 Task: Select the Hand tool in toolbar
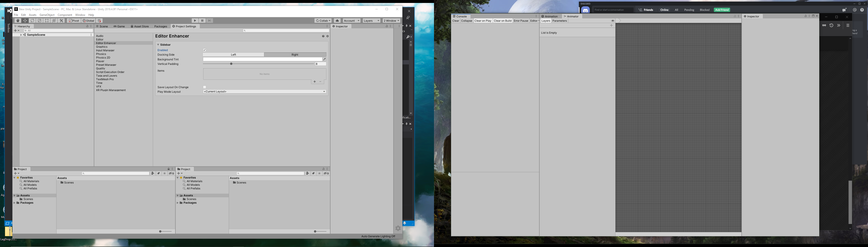click(x=18, y=21)
